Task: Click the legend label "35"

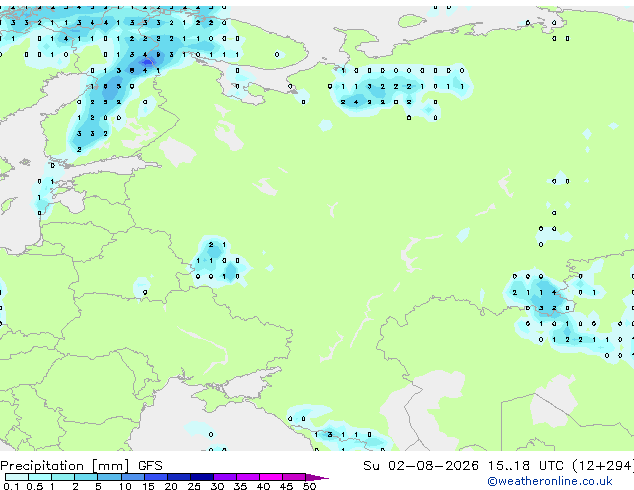Action: 240,486
